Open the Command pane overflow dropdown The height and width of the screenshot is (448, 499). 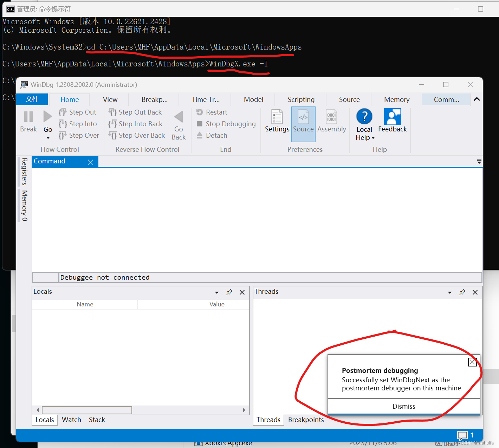click(479, 162)
